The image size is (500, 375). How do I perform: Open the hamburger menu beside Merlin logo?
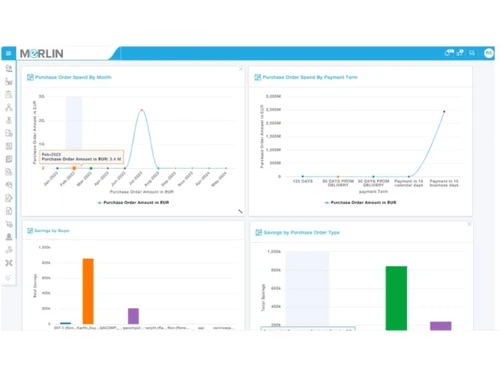pos(9,53)
